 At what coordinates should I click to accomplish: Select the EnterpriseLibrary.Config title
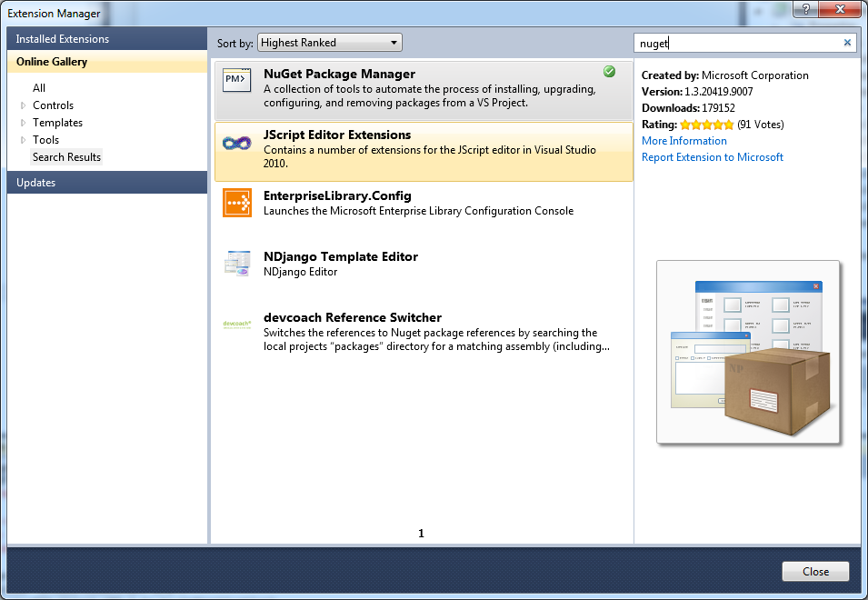click(x=337, y=195)
